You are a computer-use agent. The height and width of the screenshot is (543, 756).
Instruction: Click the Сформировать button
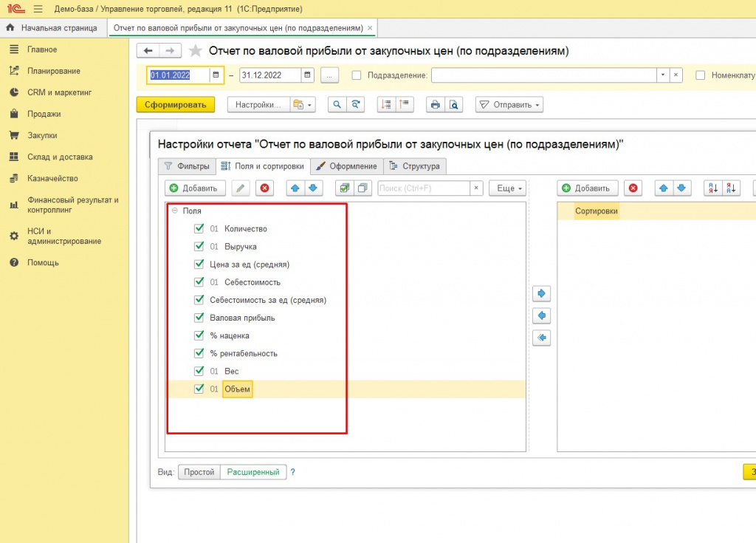pos(175,105)
